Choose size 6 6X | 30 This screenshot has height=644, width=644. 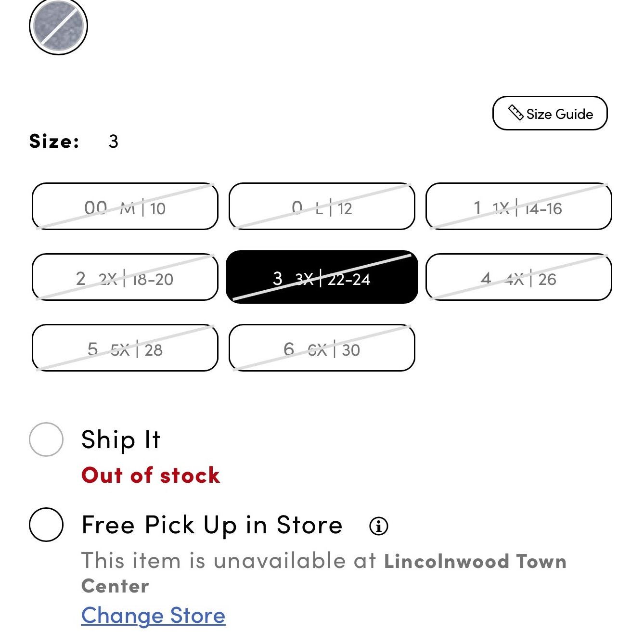point(322,348)
